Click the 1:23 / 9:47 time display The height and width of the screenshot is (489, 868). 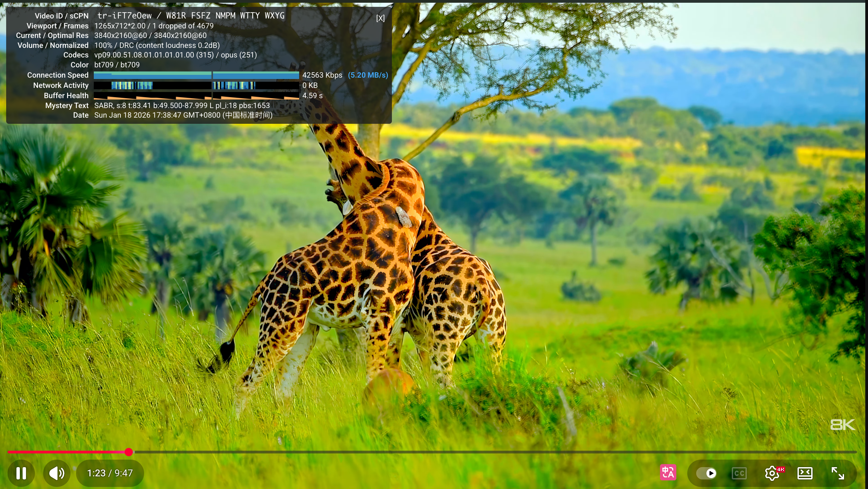(x=110, y=473)
